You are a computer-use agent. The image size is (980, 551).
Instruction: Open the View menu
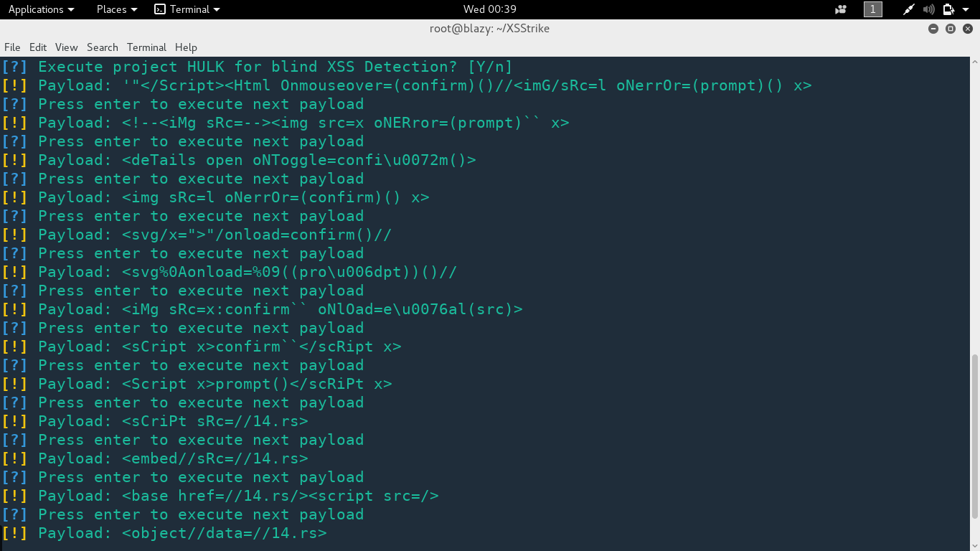point(66,47)
